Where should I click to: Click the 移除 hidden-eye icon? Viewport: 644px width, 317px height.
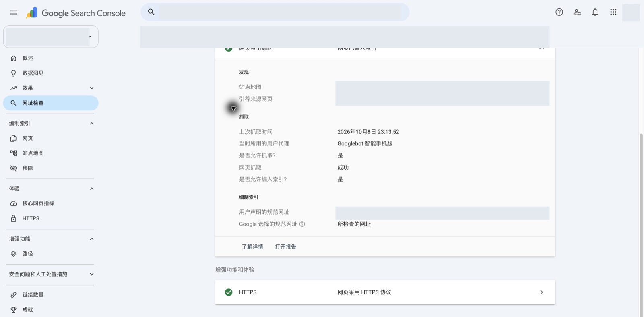pyautogui.click(x=13, y=168)
